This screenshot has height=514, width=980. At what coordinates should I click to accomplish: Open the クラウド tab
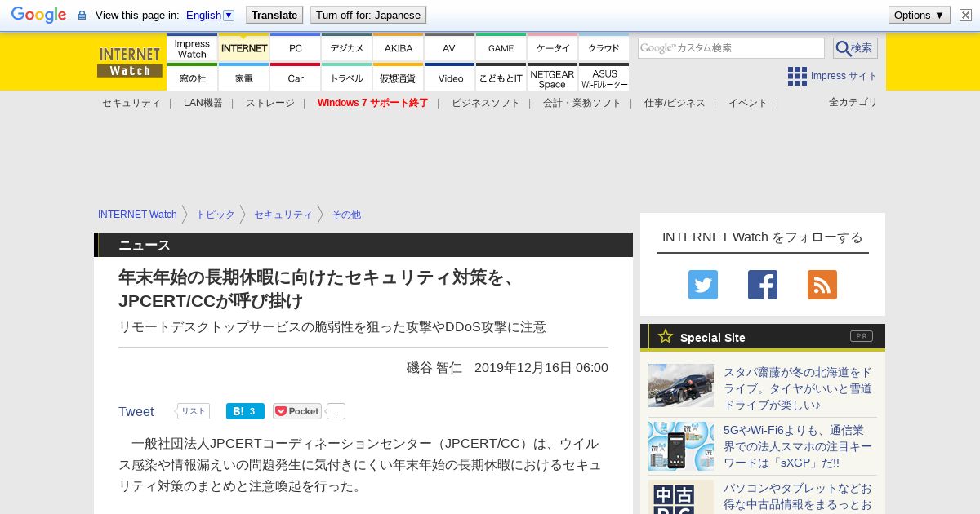tap(604, 48)
